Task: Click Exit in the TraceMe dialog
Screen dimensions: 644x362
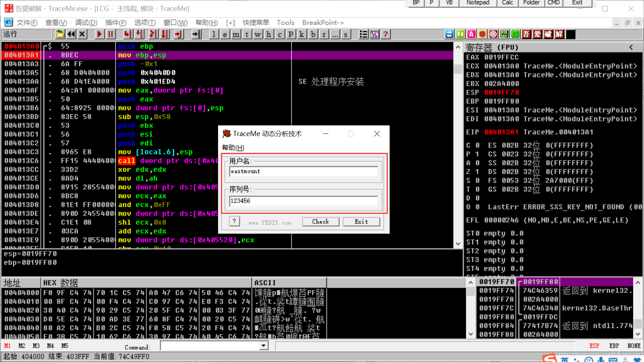Action: point(361,222)
